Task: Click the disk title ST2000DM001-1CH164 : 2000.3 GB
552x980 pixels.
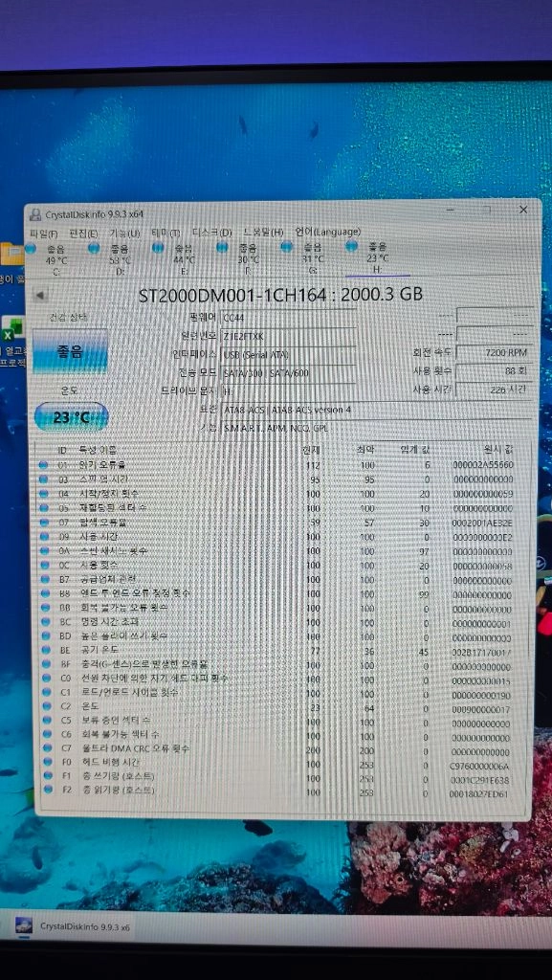Action: coord(280,294)
